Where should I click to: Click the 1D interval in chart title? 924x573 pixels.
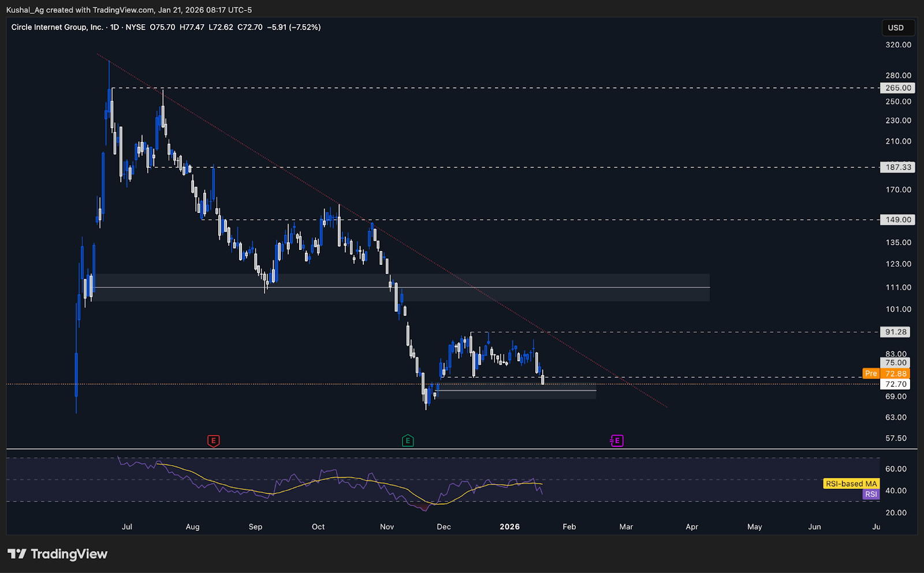114,27
